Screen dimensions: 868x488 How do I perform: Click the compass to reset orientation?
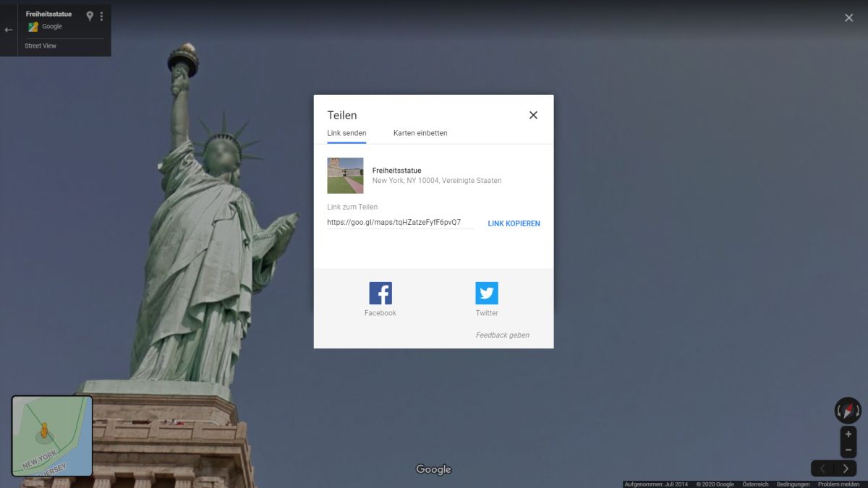click(x=848, y=410)
